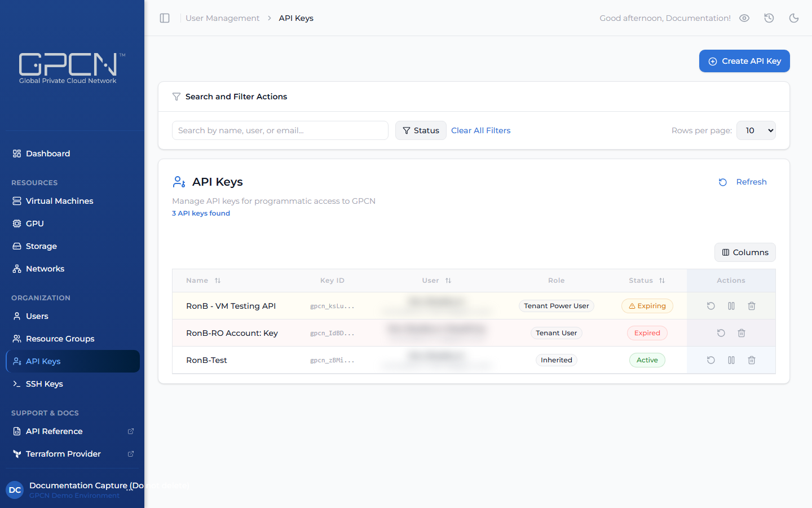Screen dimensions: 812x508
Task: Suspend the RonB-Test key
Action: [x=731, y=360]
